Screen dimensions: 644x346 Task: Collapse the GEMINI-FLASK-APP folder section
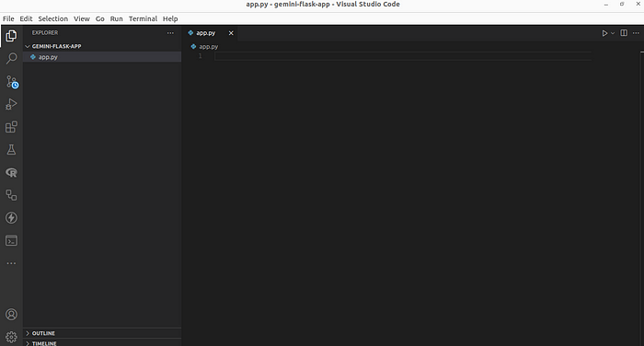tap(102, 46)
